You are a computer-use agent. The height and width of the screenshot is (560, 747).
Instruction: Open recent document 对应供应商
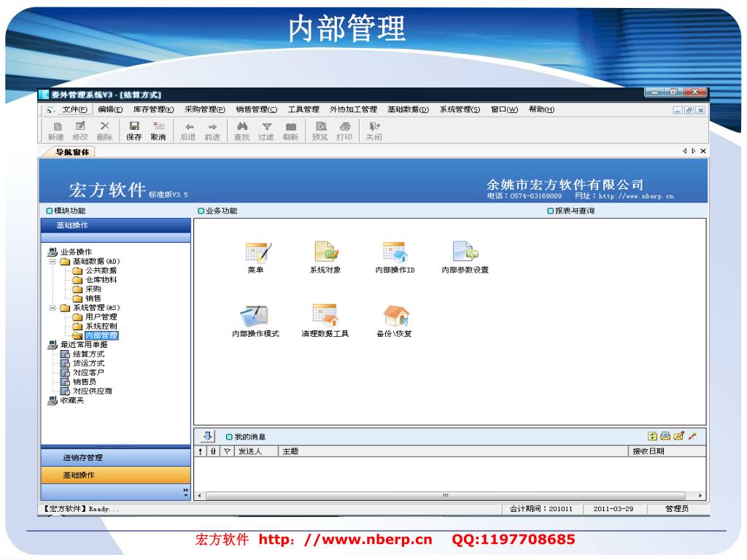[x=86, y=391]
